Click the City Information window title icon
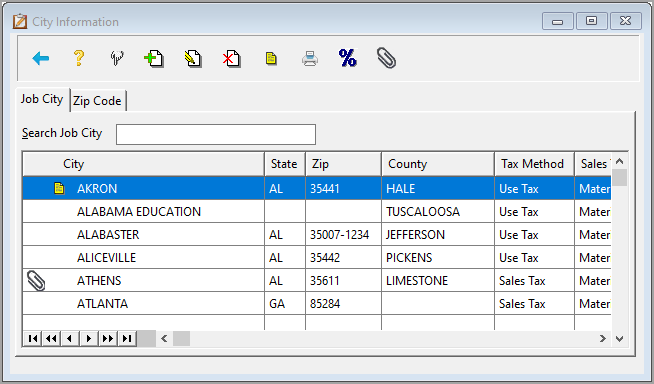 click(x=20, y=21)
